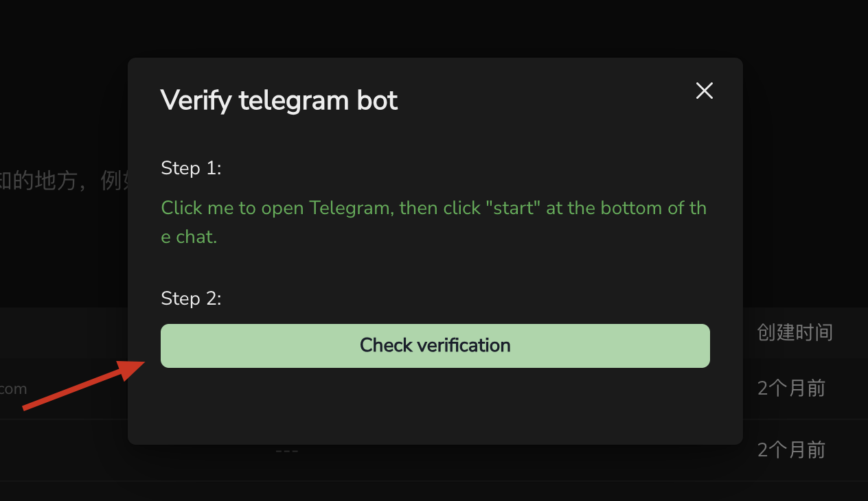This screenshot has height=501, width=868.
Task: Click the "---" placeholder beneath the dialog
Action: [x=286, y=451]
